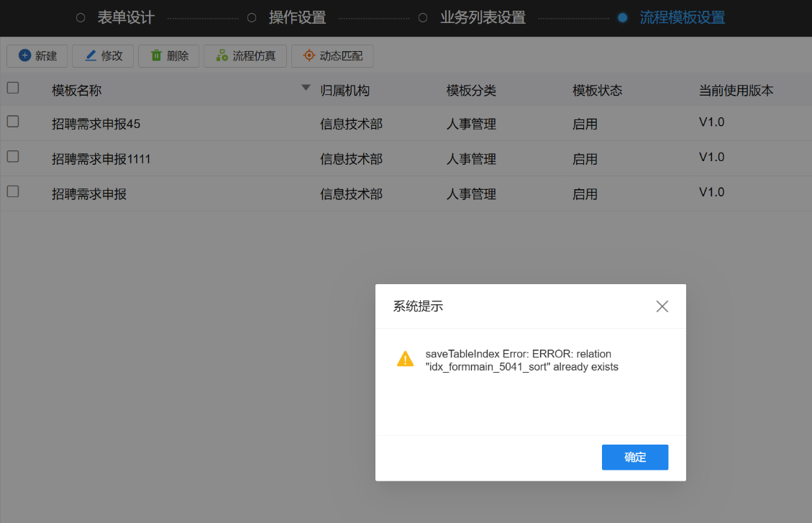Click the 删除 trash icon
The height and width of the screenshot is (523, 812).
click(155, 55)
